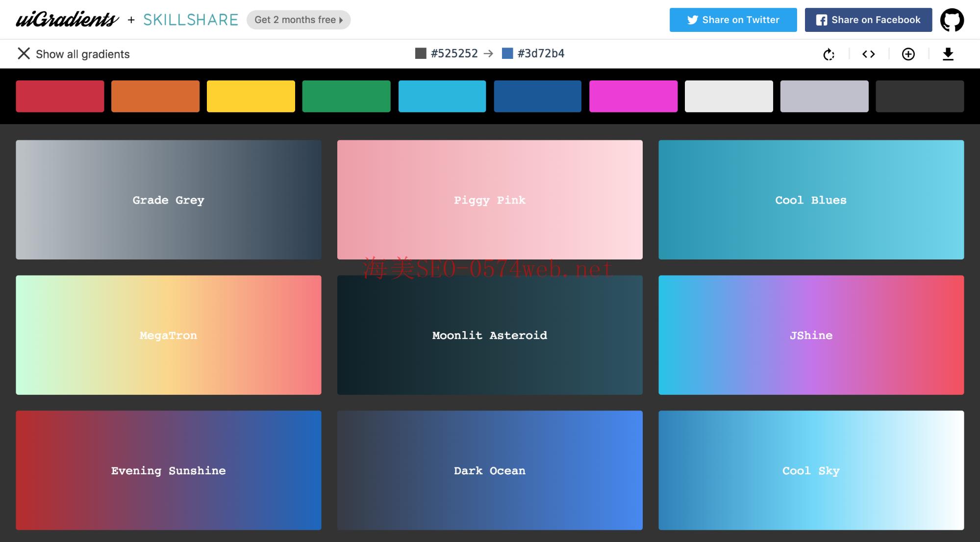980x542 pixels.
Task: Select the magenta color filter
Action: tap(633, 96)
